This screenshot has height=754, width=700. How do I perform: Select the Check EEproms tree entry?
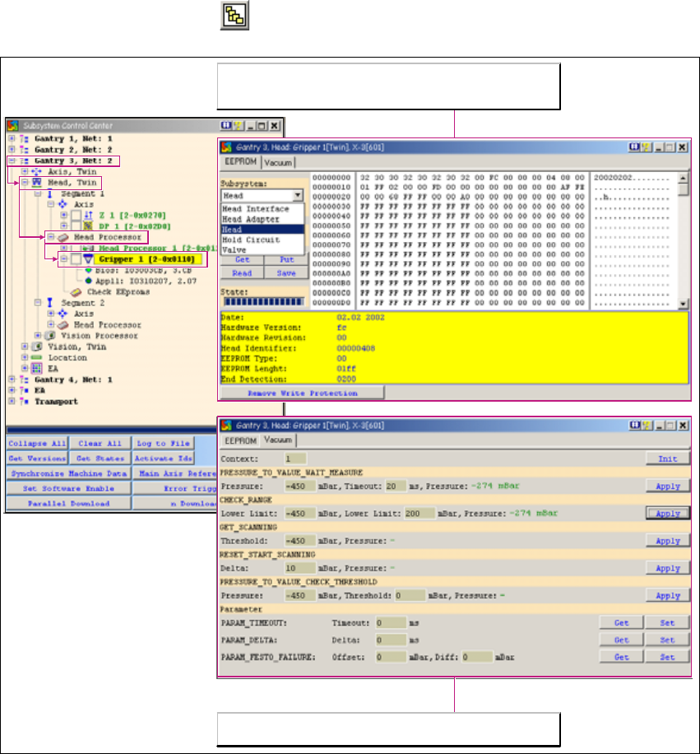tap(118, 292)
